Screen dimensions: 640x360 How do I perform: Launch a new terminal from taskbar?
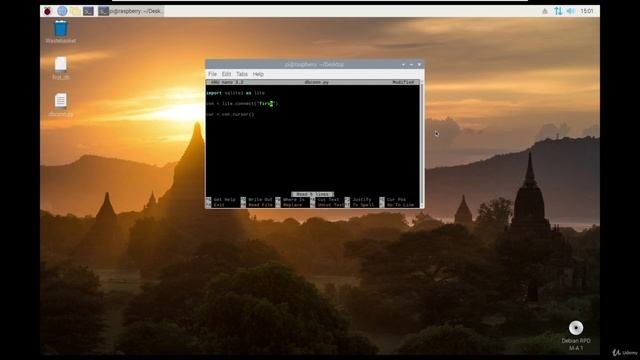pyautogui.click(x=88, y=11)
